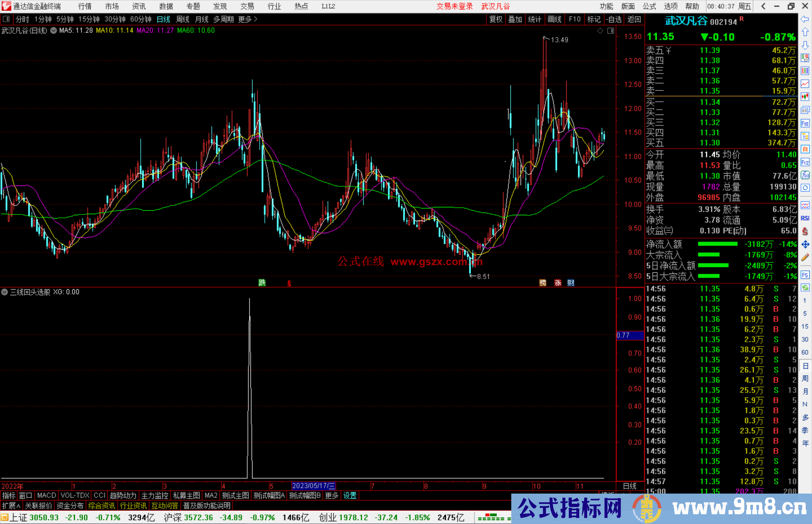Open dropdown for 三线回头选股 indicator
Screen dimensions: 812x524
click(x=5, y=292)
